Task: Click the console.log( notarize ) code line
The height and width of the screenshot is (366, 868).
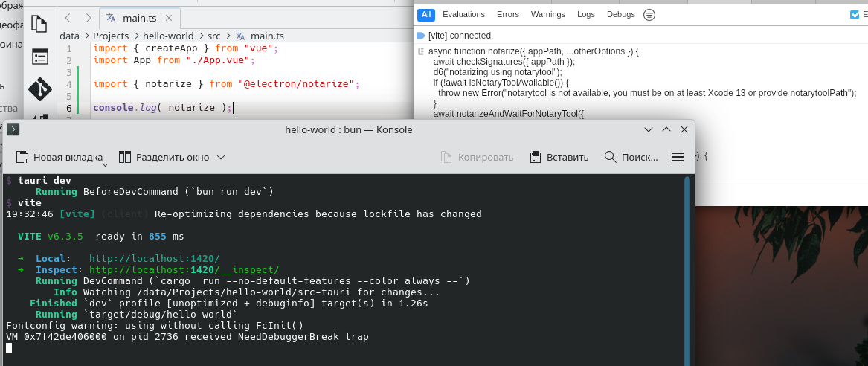Action: point(163,108)
